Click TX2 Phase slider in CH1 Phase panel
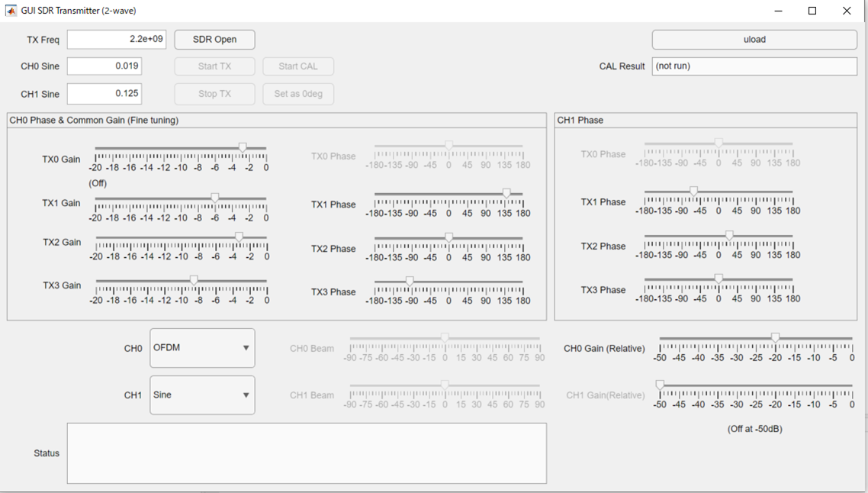 pos(729,236)
